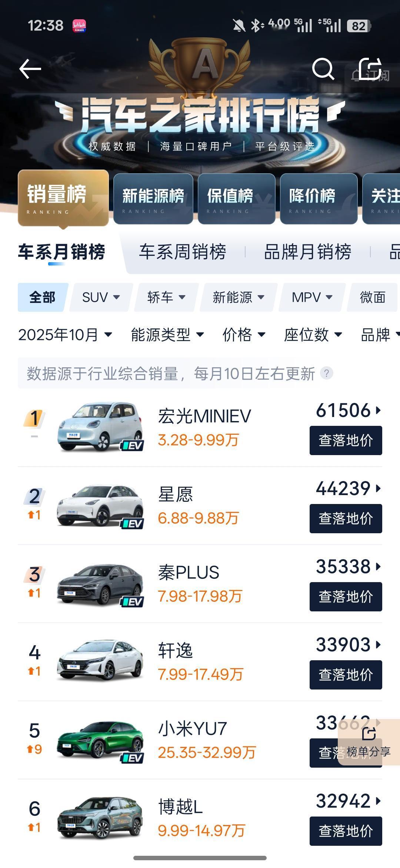The width and height of the screenshot is (400, 868).
Task: Open the search icon
Action: pos(324,69)
